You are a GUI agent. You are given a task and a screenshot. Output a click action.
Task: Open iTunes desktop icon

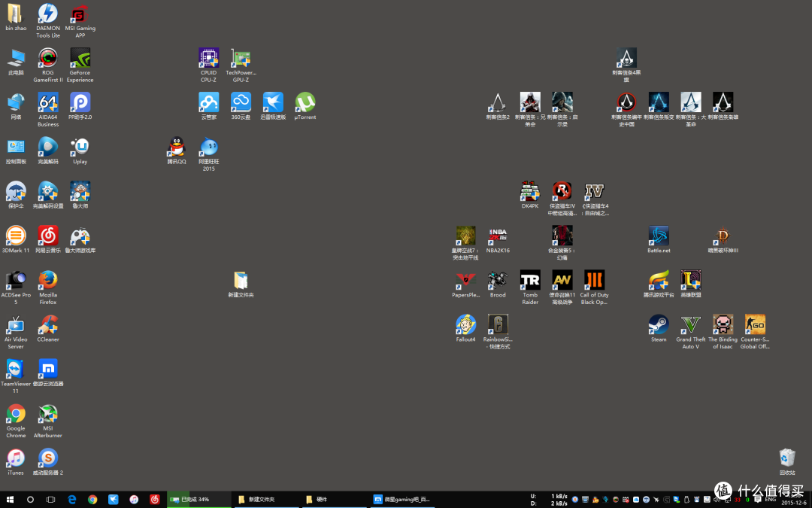tap(16, 462)
